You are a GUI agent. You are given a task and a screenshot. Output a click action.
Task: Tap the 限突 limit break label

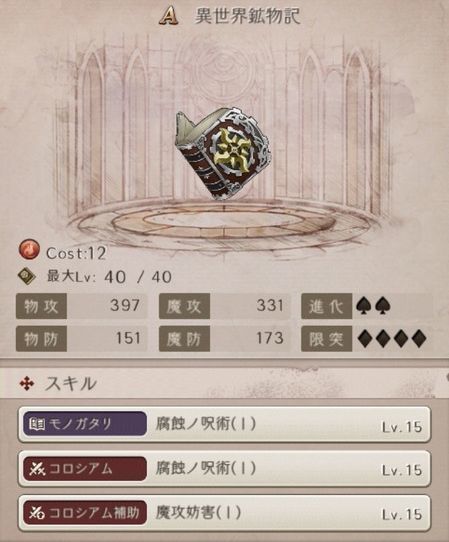click(x=326, y=339)
